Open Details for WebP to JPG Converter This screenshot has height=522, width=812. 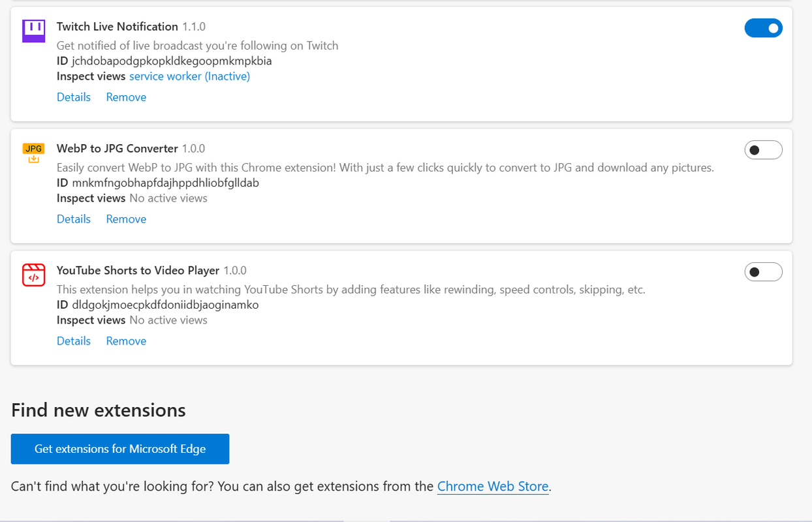(74, 219)
